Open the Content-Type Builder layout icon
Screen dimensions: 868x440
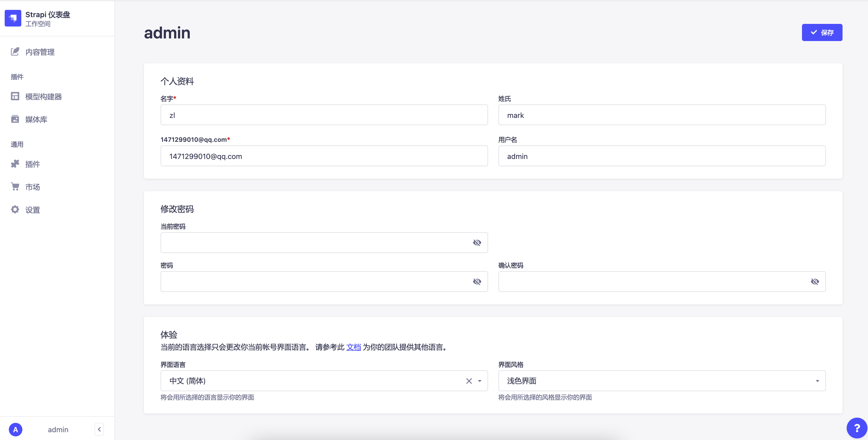pyautogui.click(x=15, y=96)
